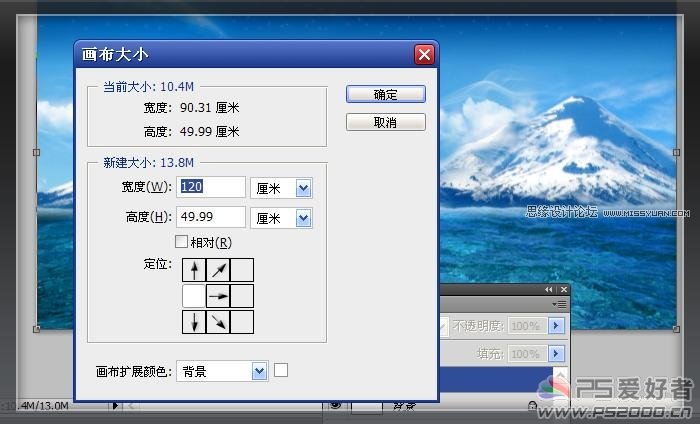Confirm with the 确定 button
This screenshot has height=424, width=700.
coord(386,94)
